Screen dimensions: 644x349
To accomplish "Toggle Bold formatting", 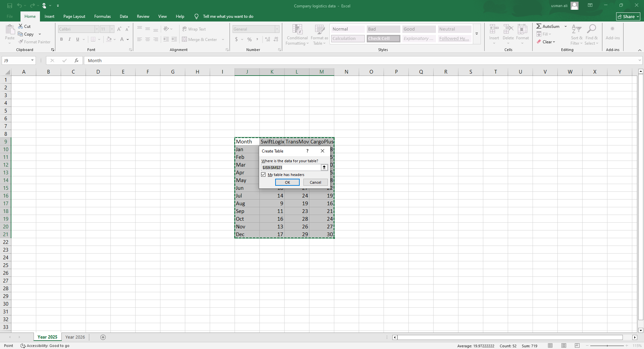I will (x=61, y=39).
